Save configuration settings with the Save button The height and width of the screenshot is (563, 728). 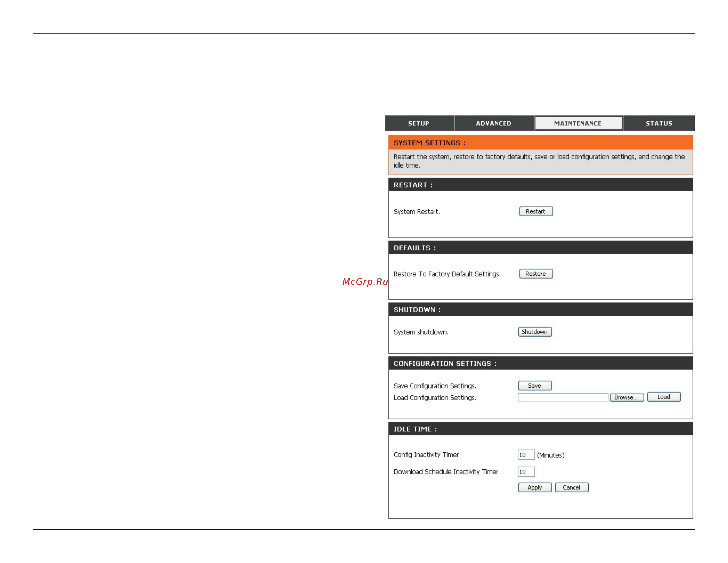(535, 385)
